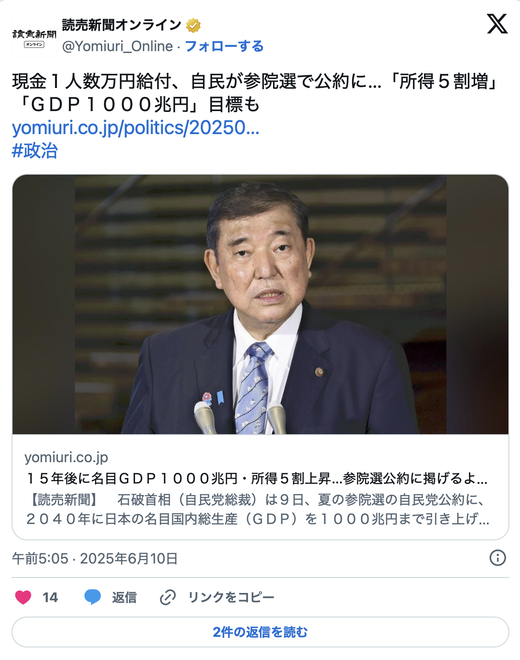Click the gold verified badge
The height and width of the screenshot is (660, 520).
(x=193, y=26)
